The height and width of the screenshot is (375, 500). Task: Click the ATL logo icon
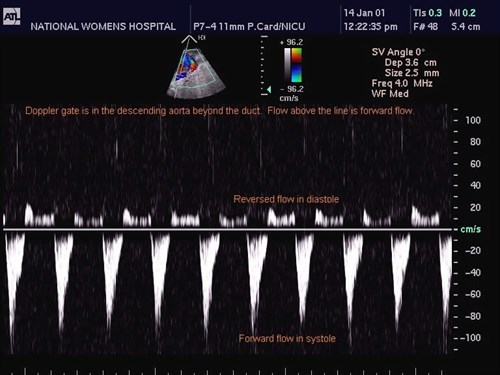(x=12, y=16)
